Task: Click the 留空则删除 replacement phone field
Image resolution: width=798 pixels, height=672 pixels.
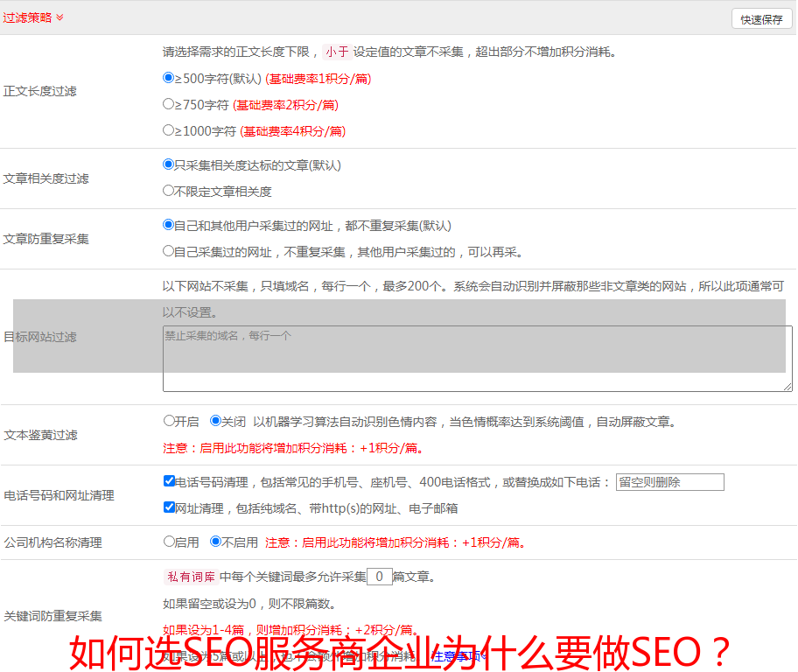Action: pyautogui.click(x=669, y=482)
